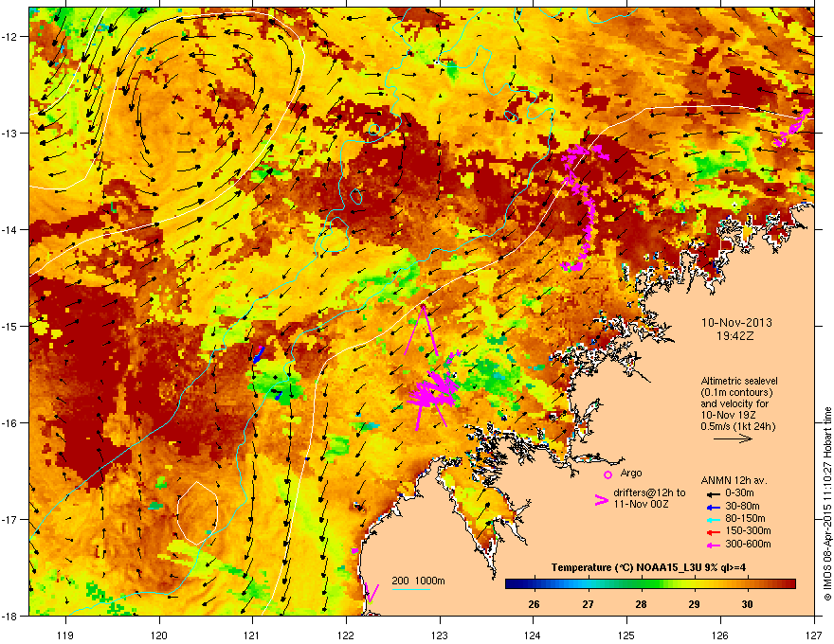Click the green 28°C section of color bar
The image size is (834, 644).
pyautogui.click(x=641, y=584)
